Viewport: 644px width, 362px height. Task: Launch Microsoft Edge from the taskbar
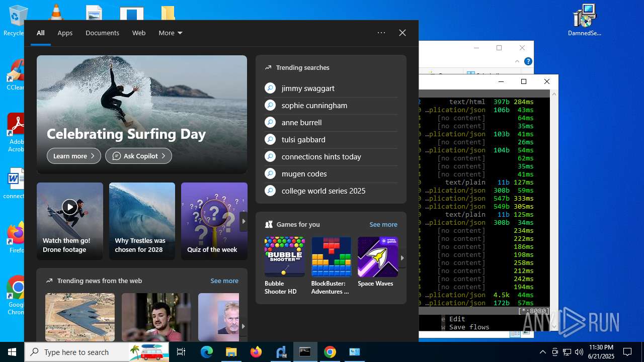[x=207, y=352]
